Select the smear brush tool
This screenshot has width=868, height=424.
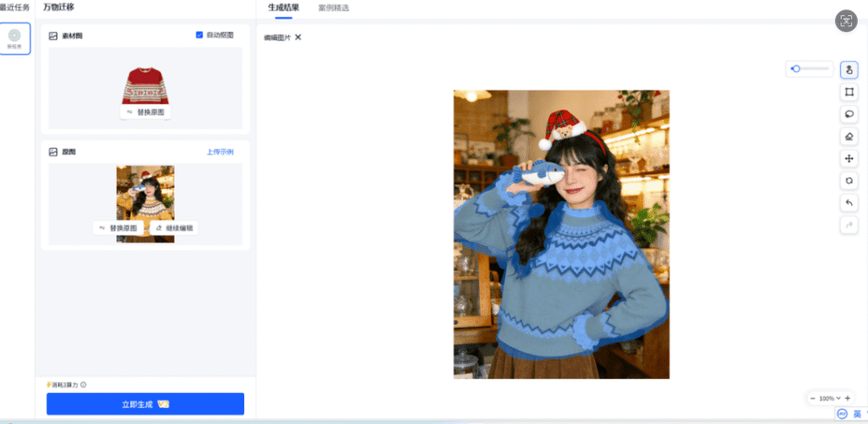click(849, 70)
